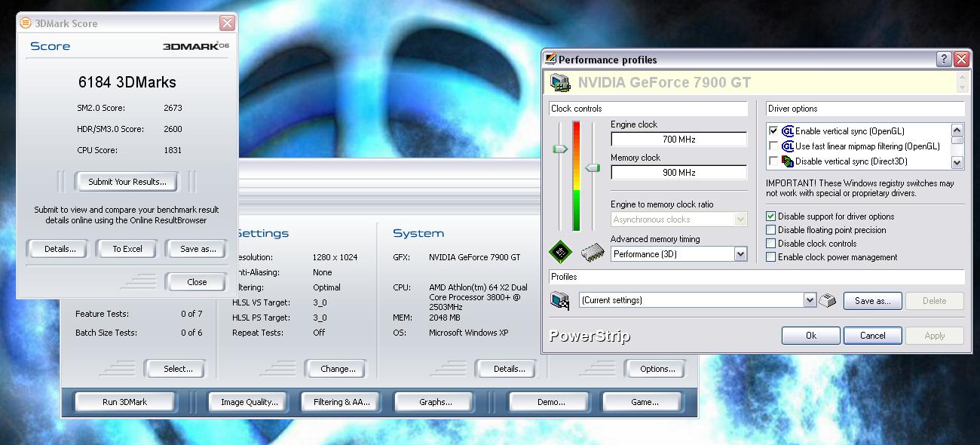980x445 pixels.
Task: Uncheck Disable support for driver options
Action: 770,216
